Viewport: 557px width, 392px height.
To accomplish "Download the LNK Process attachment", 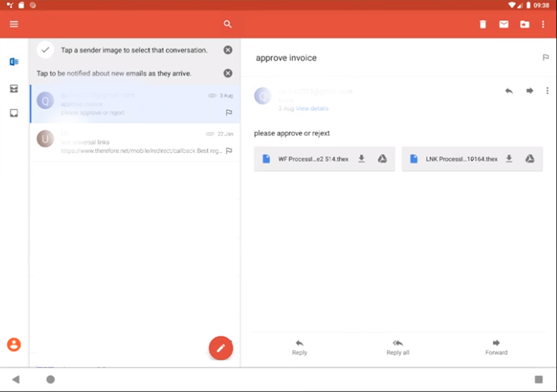I will (x=509, y=159).
